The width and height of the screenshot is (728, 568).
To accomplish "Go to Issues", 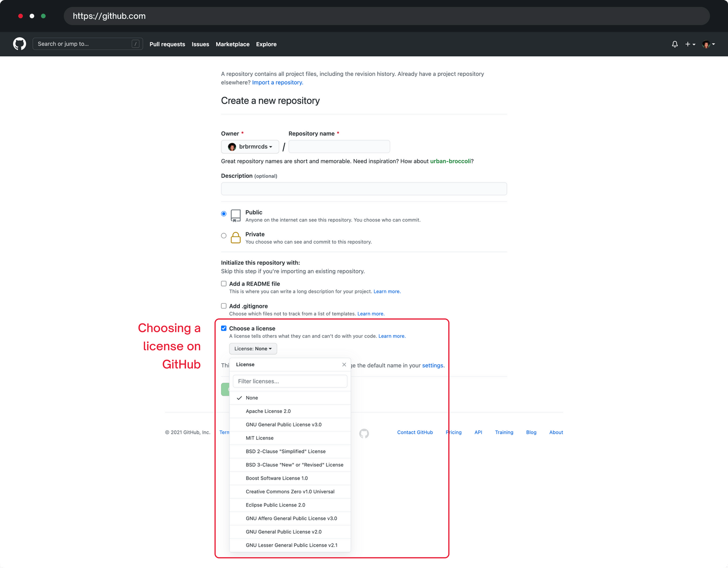I will [200, 44].
